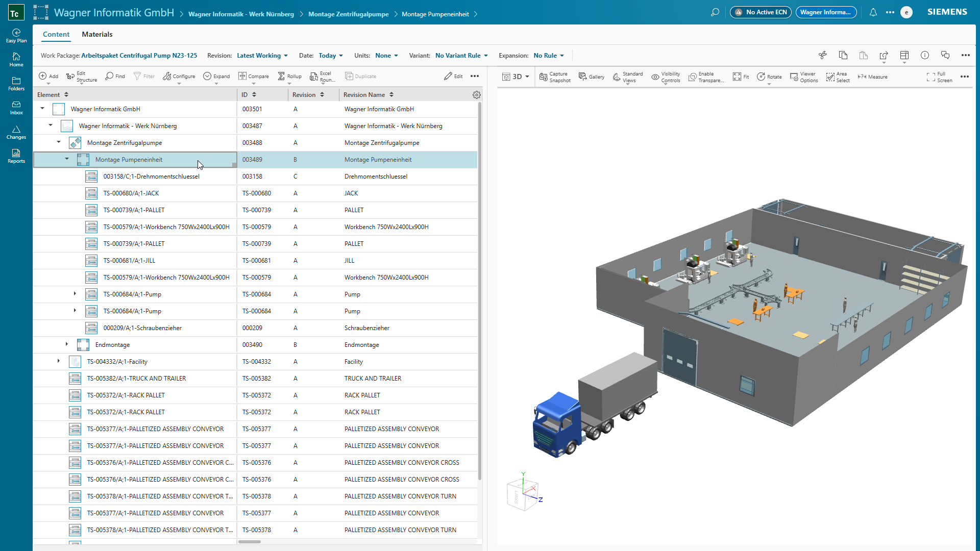Select the Content tab

pyautogui.click(x=56, y=34)
